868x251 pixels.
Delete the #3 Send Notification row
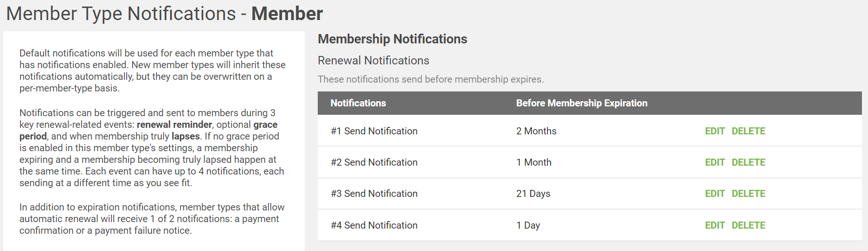(748, 194)
